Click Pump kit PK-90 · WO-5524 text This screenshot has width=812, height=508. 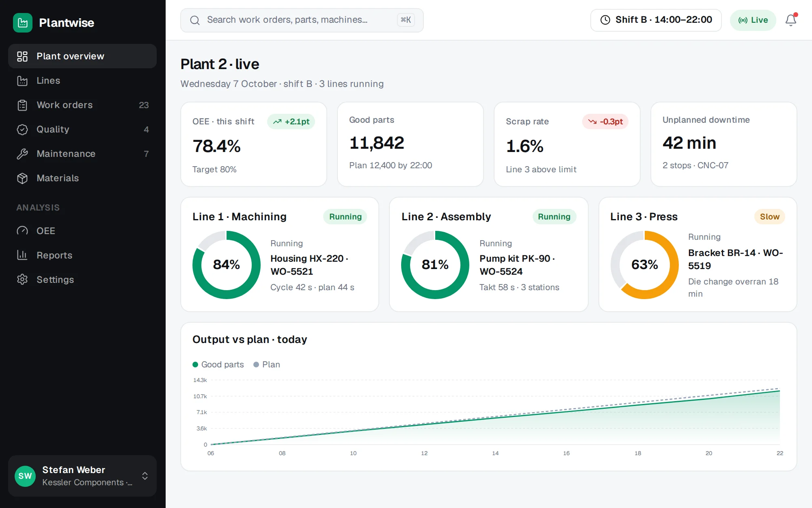(517, 265)
